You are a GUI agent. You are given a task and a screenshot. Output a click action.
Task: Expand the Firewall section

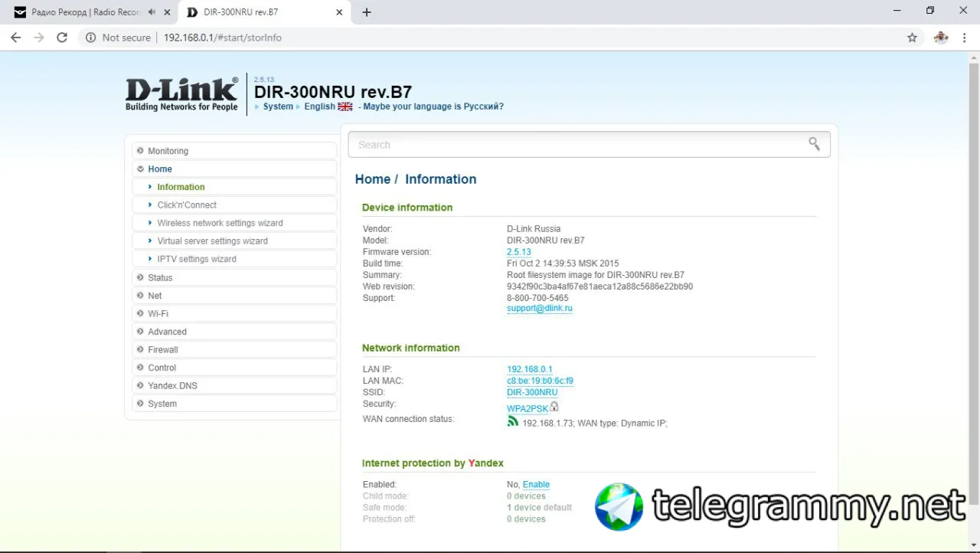234,349
